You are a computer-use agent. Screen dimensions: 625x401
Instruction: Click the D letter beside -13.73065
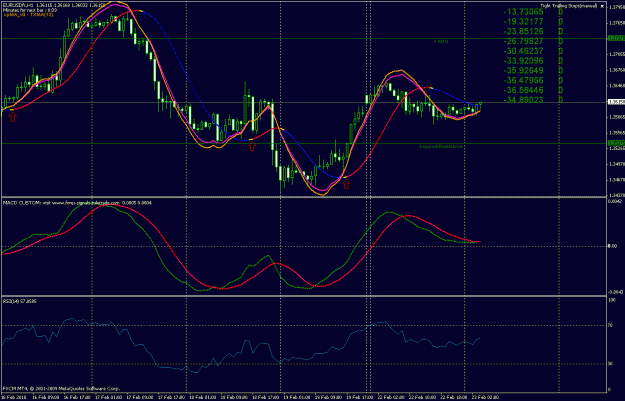(x=560, y=12)
